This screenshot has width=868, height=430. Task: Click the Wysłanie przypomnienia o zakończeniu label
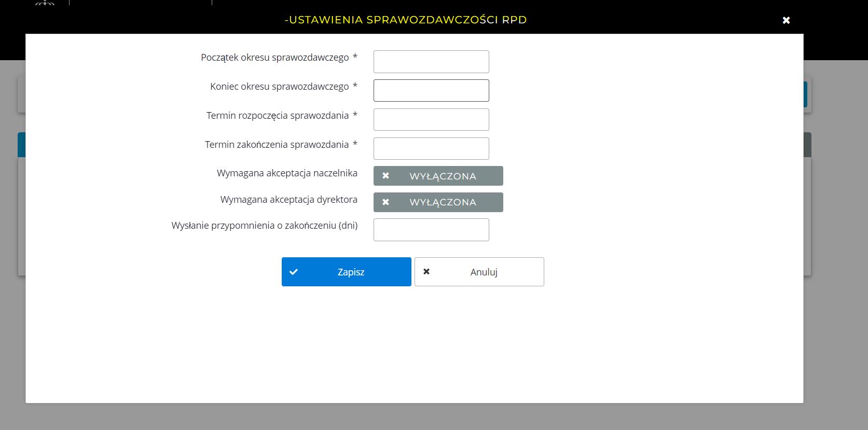point(264,226)
